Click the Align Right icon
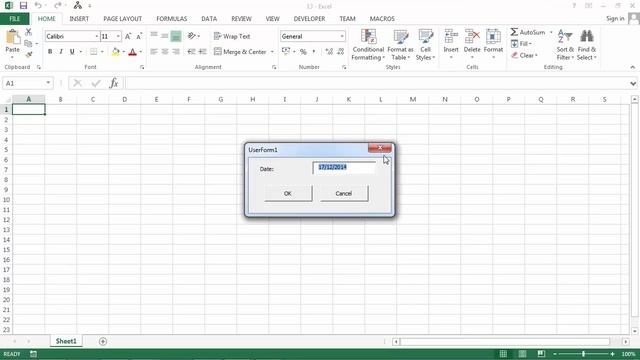 tap(176, 52)
